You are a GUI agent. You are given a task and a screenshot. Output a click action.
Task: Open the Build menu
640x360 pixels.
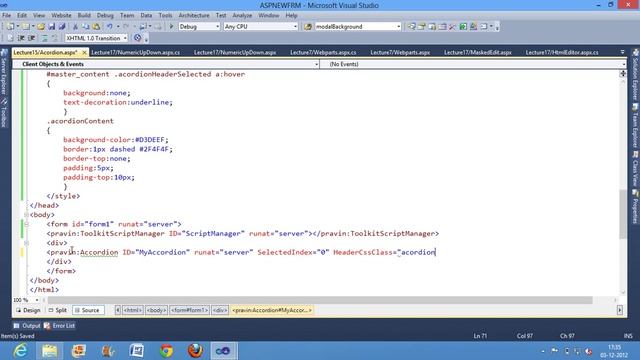(x=84, y=16)
